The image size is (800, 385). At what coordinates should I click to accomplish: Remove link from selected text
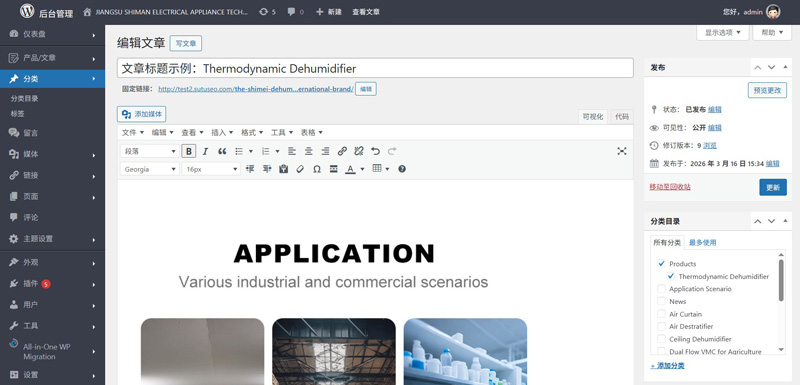click(x=359, y=151)
